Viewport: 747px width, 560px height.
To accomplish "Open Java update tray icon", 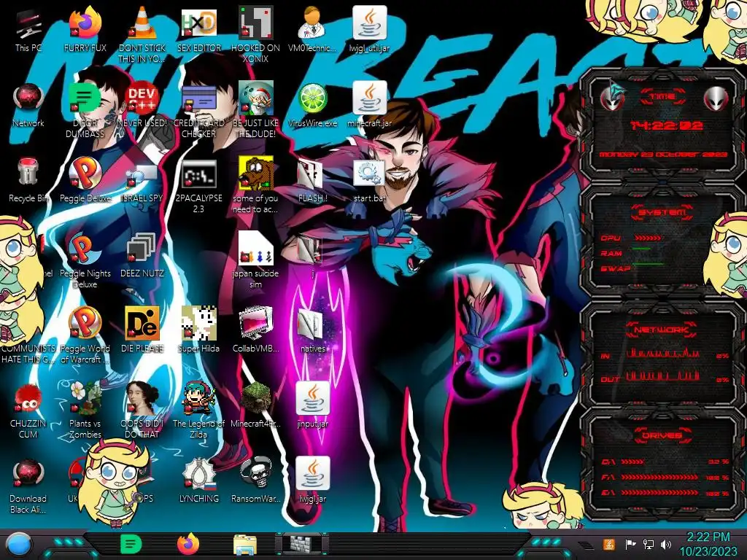I will pos(608,544).
